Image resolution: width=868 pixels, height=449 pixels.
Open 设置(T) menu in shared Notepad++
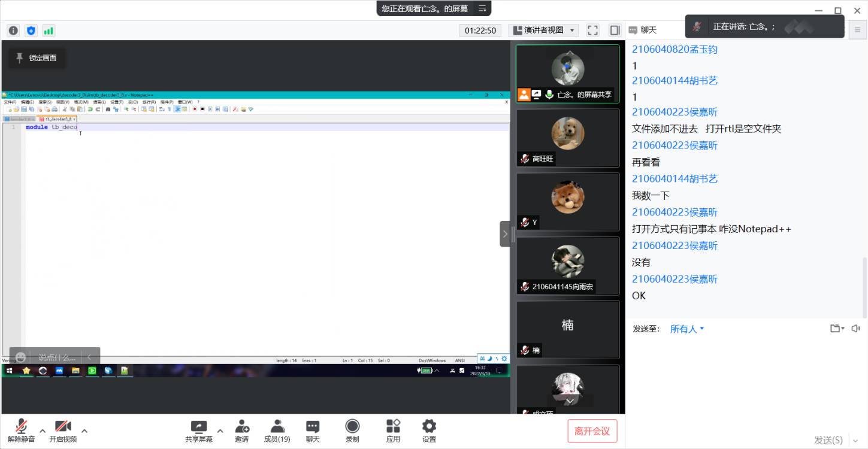coord(116,102)
